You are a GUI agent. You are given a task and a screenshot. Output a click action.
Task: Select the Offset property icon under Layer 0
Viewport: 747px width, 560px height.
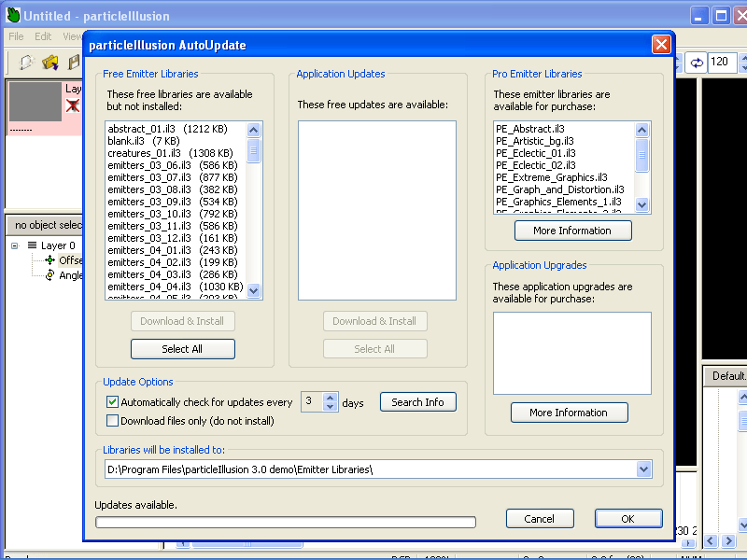50,260
